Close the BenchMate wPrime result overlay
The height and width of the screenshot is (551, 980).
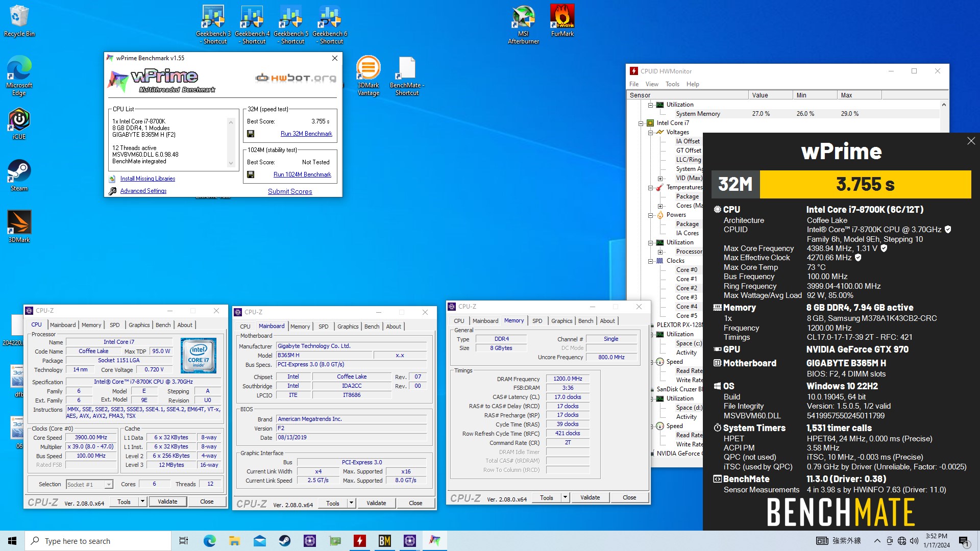coord(971,141)
